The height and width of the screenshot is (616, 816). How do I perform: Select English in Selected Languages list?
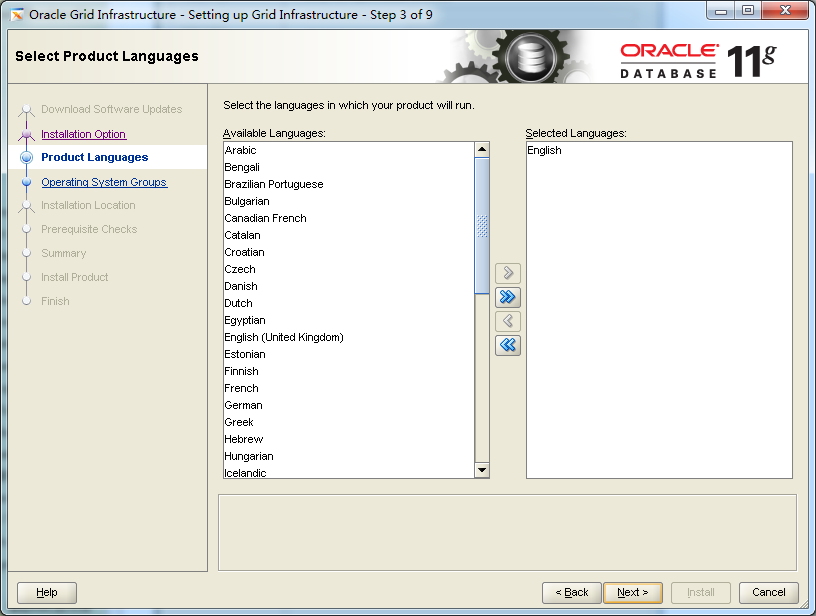click(x=659, y=150)
